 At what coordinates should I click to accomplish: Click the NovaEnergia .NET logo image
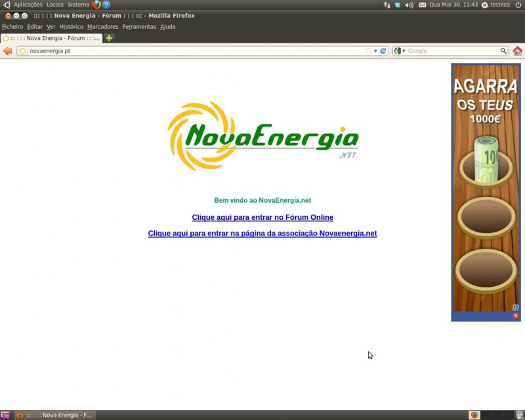tap(263, 136)
